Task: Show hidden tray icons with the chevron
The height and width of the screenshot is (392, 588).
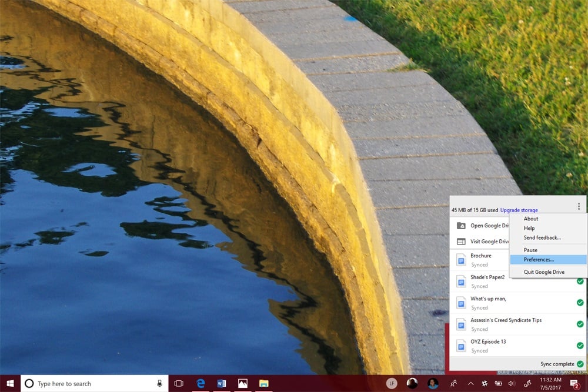Action: (x=471, y=384)
